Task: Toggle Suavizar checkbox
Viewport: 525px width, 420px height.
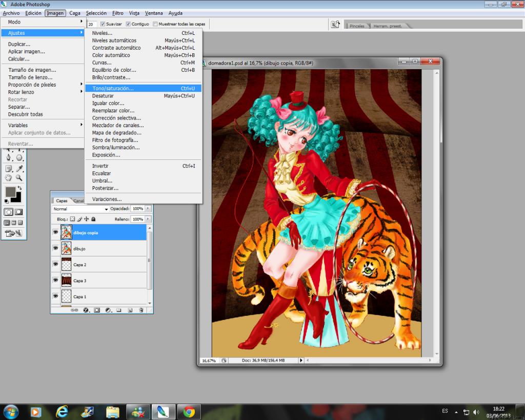Action: pyautogui.click(x=103, y=24)
